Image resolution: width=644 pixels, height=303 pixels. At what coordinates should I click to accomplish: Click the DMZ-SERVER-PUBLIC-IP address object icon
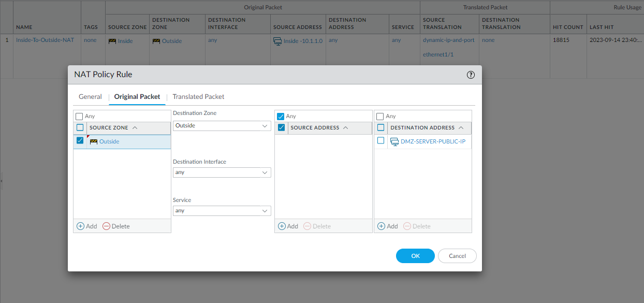tap(394, 141)
